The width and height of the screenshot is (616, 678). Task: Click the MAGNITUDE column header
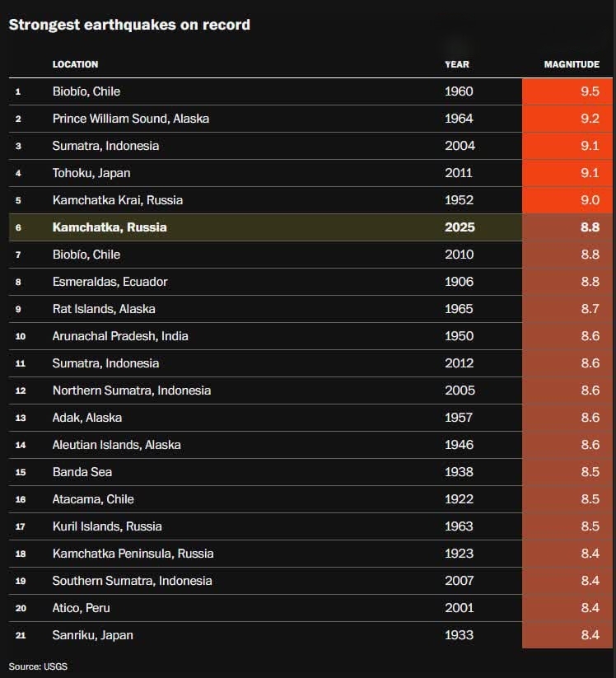point(572,64)
